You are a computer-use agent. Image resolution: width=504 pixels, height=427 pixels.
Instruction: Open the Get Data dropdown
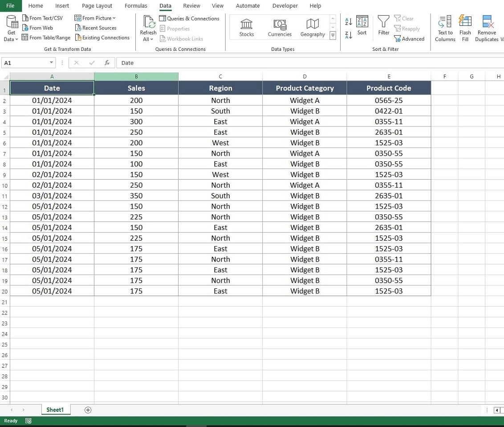(x=11, y=28)
